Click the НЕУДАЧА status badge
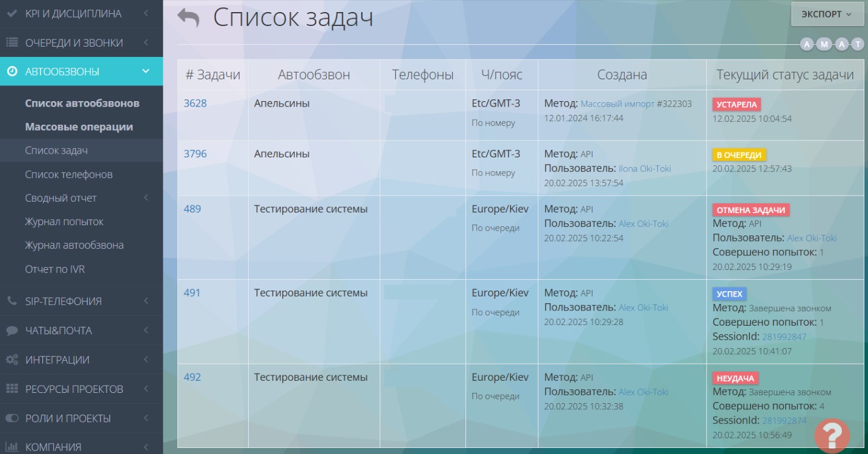Image resolution: width=868 pixels, height=454 pixels. tap(735, 378)
